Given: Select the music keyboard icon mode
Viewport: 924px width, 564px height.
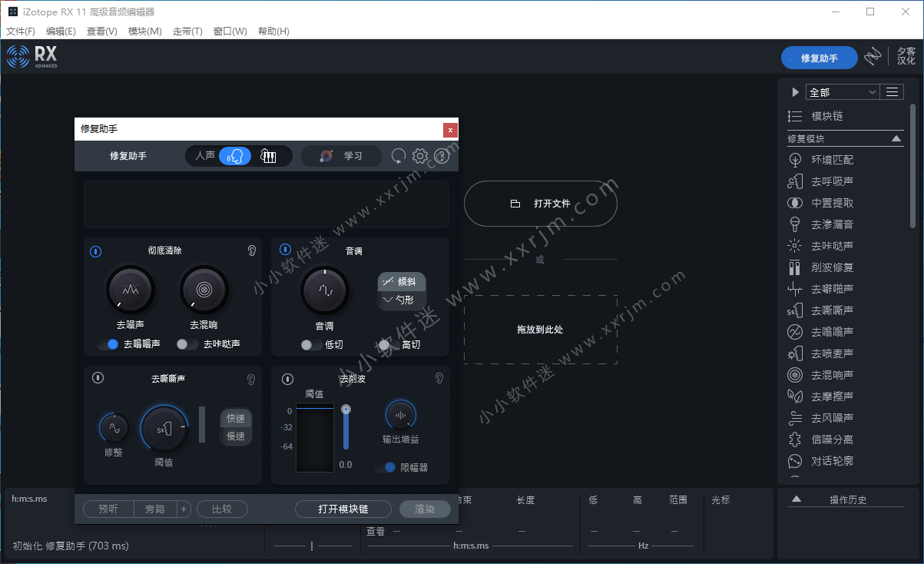Looking at the screenshot, I should [268, 156].
